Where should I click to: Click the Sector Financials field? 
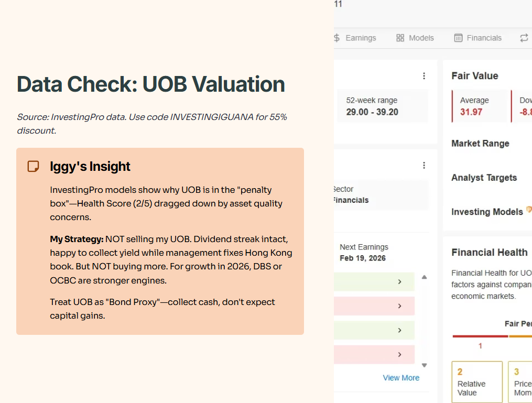381,195
